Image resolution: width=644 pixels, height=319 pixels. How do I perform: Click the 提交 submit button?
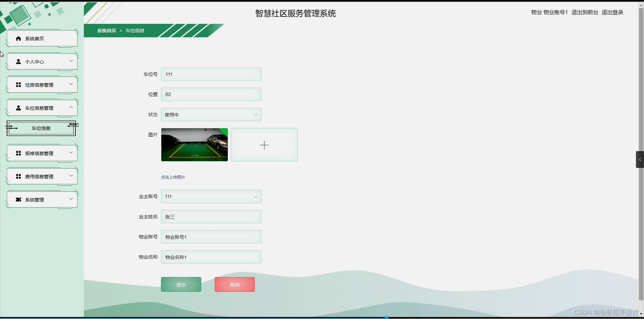click(181, 284)
